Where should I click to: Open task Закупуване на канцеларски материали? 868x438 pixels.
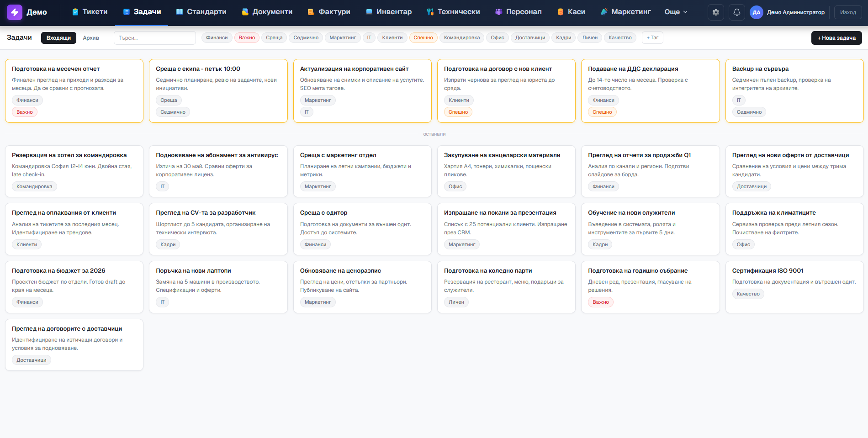tap(506, 171)
